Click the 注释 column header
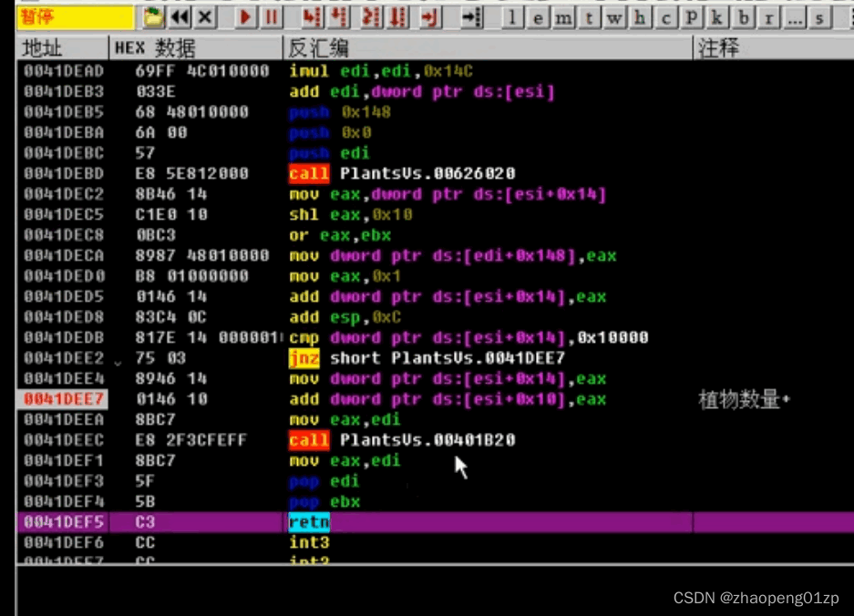 pyautogui.click(x=774, y=48)
